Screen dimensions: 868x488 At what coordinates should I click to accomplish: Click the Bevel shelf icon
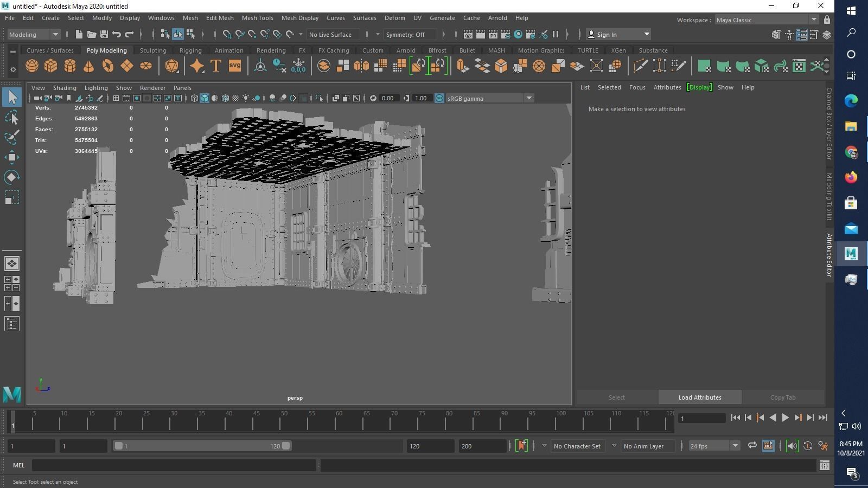(x=501, y=66)
